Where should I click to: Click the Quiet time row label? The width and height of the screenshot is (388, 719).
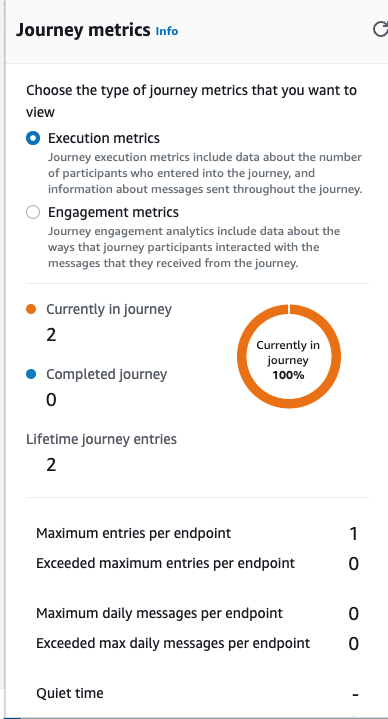[x=70, y=693]
